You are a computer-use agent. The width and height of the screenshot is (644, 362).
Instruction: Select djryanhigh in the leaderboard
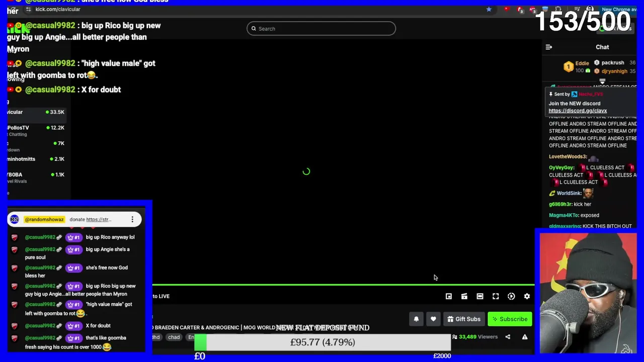click(614, 71)
